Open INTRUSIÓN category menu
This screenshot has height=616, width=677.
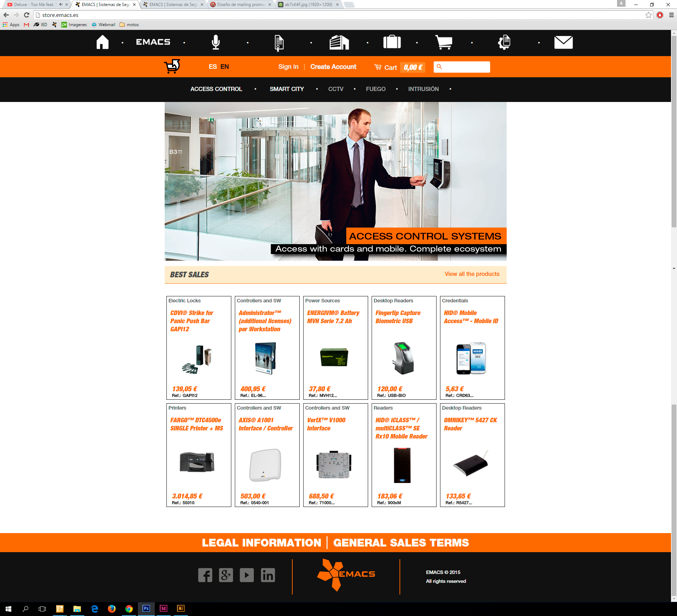click(423, 89)
